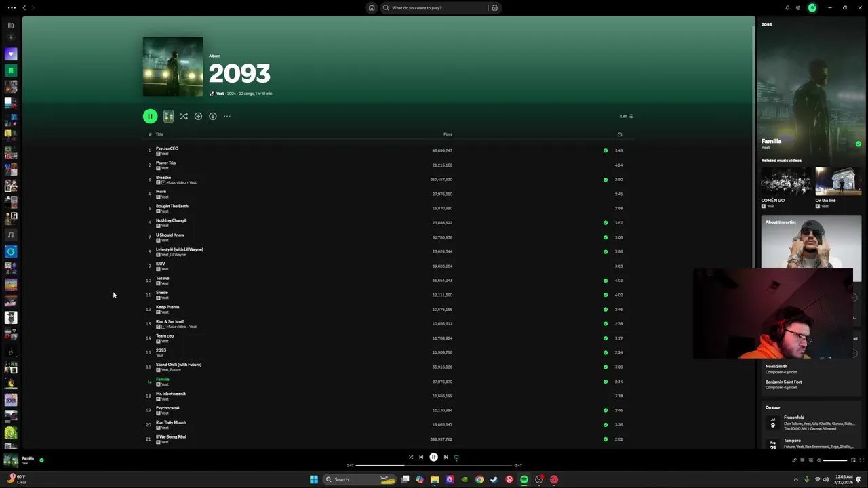Toggle shuffle in the player bar

point(410,457)
